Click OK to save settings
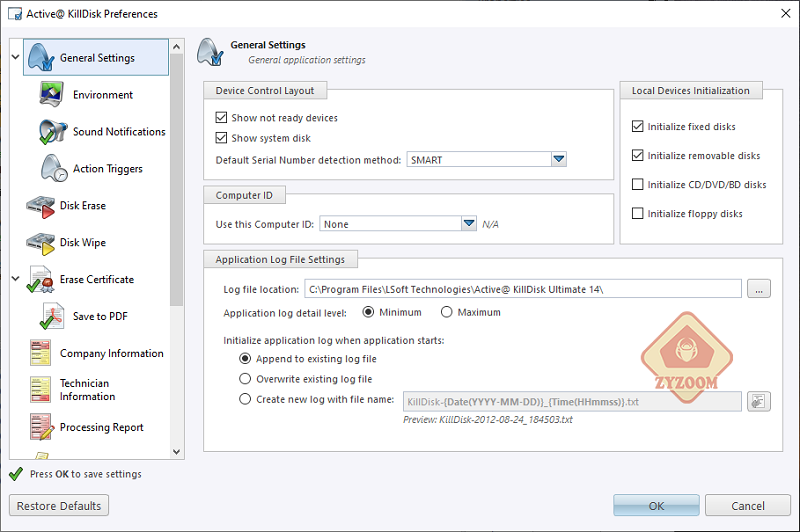Viewport: 800px width, 532px height. coord(656,505)
